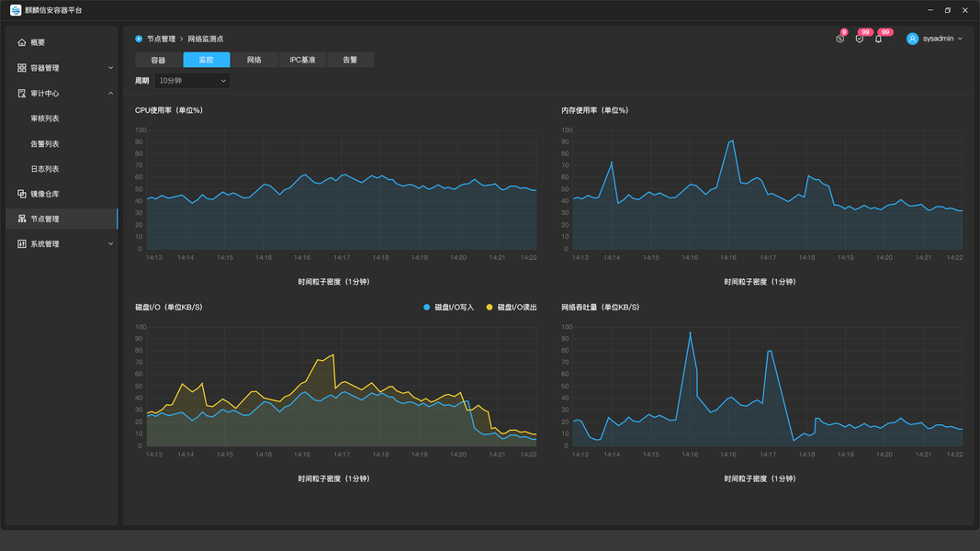Toggle the 磁盘I/O读出 legend series
Image resolution: width=980 pixels, height=551 pixels.
[x=512, y=308]
